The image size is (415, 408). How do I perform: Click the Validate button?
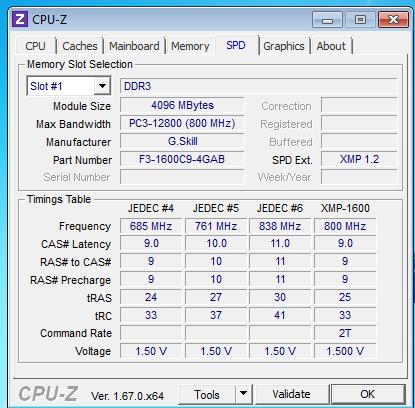292,394
